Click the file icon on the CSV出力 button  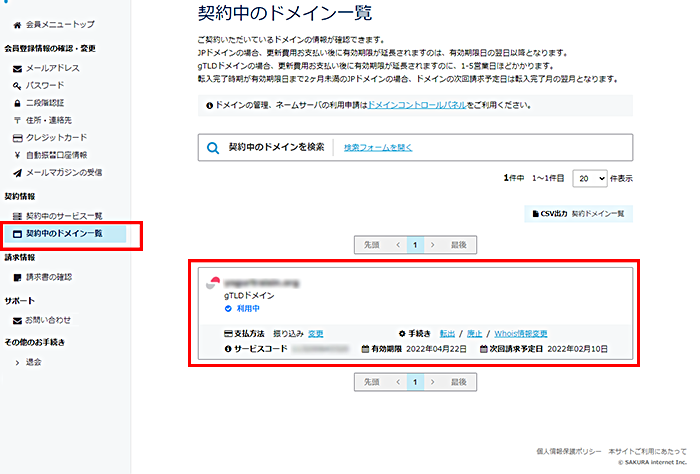click(x=535, y=214)
